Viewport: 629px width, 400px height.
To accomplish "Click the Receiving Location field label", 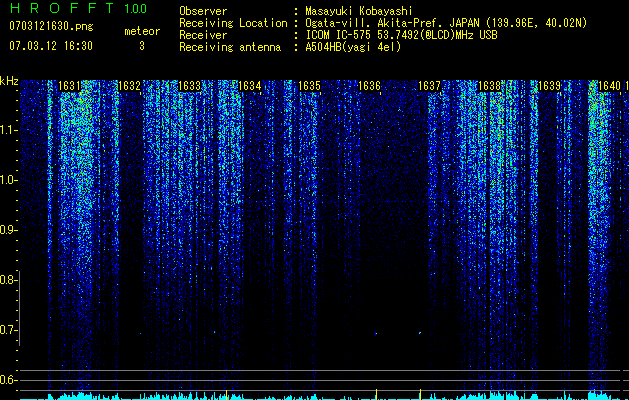I will coord(233,23).
